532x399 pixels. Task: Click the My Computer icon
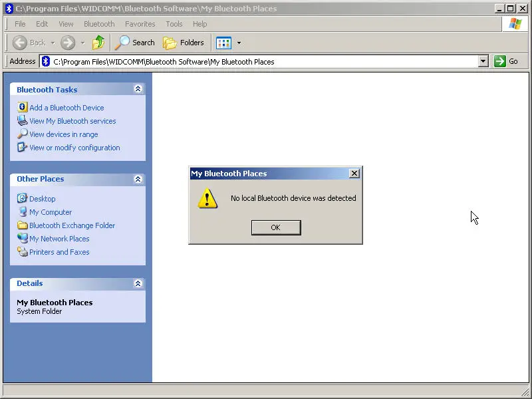[23, 211]
